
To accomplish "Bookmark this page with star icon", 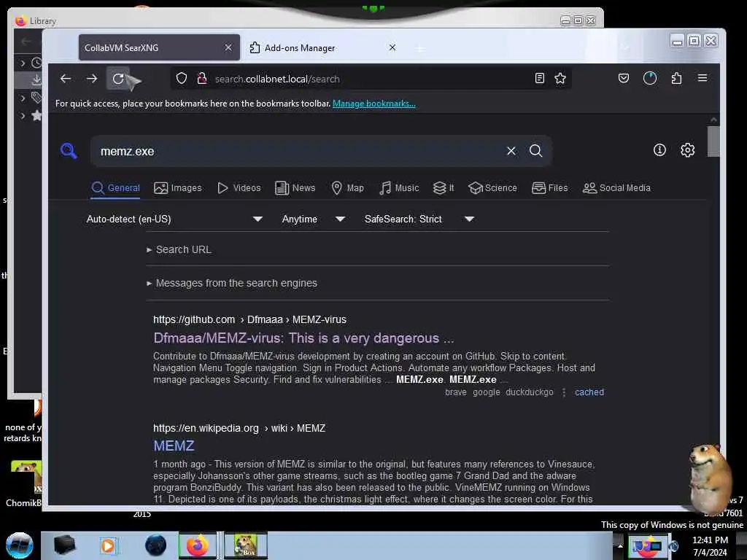I will (x=560, y=79).
